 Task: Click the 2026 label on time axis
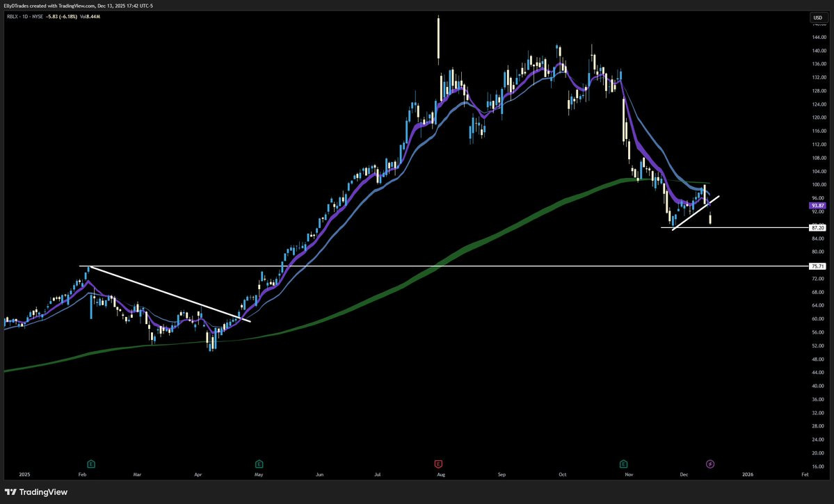[748, 474]
